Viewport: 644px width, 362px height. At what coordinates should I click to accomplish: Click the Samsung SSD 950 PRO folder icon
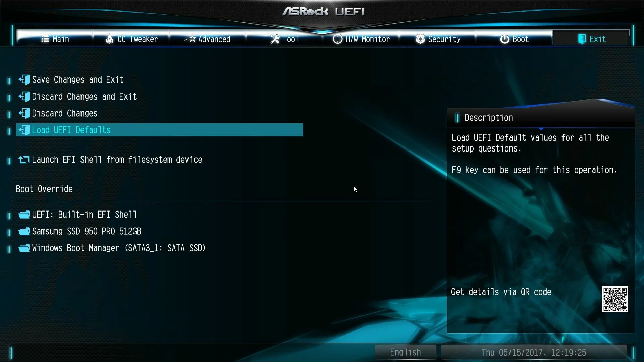(x=24, y=231)
